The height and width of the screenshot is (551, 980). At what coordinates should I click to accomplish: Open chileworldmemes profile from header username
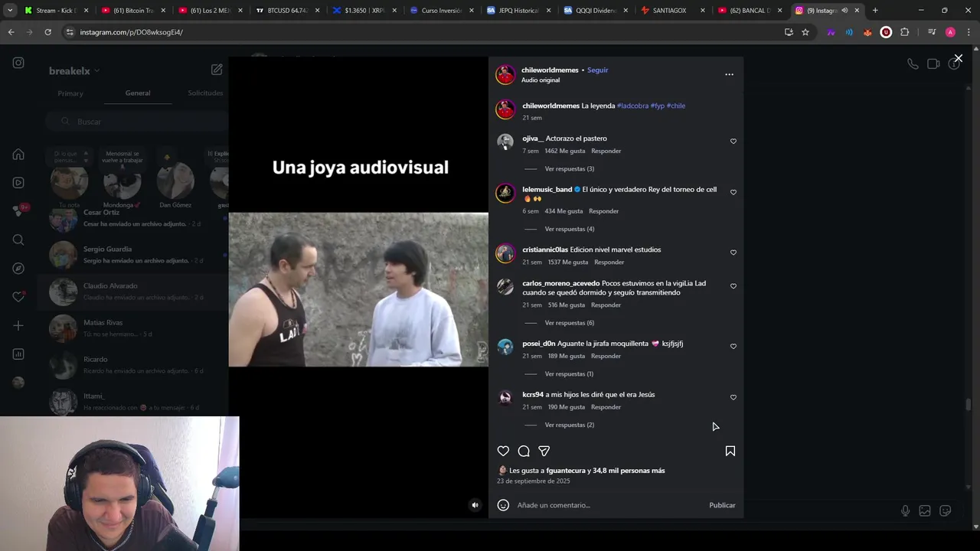coord(550,70)
